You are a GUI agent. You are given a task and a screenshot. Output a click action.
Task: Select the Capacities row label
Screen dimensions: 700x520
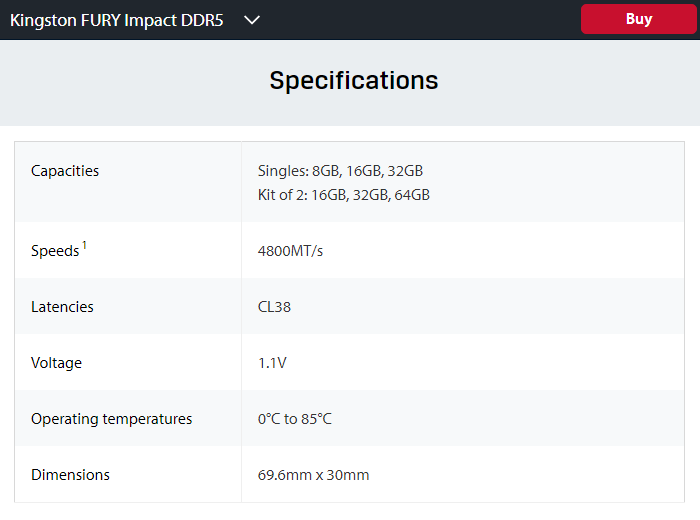click(65, 171)
